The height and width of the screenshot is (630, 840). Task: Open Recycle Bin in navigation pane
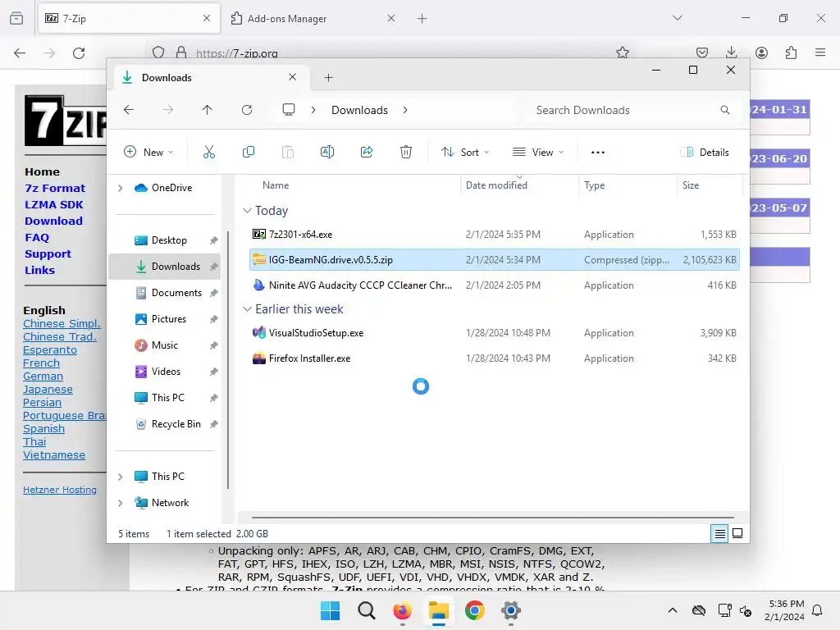(x=165, y=424)
